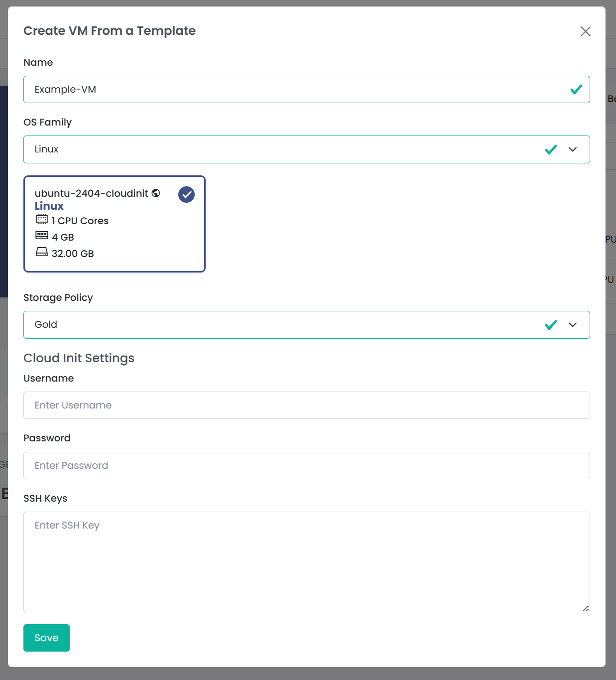Click the Cloud Init Settings heading
This screenshot has width=616, height=680.
[x=79, y=358]
